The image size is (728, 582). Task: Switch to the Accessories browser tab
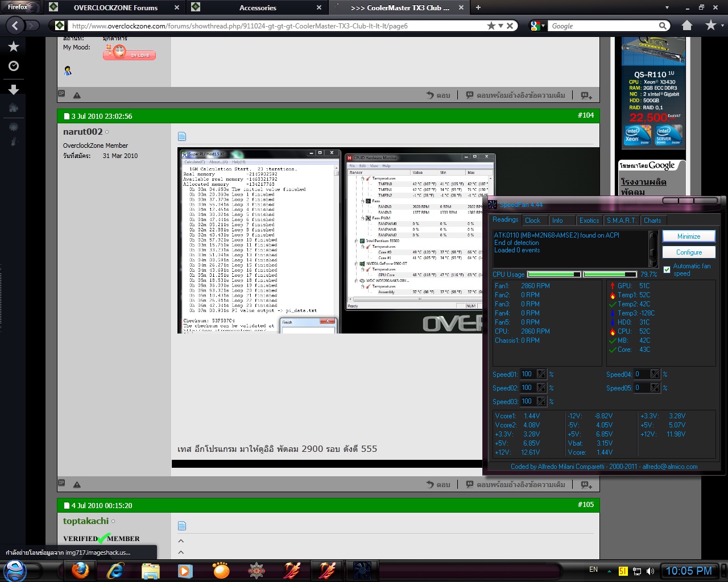tap(257, 7)
